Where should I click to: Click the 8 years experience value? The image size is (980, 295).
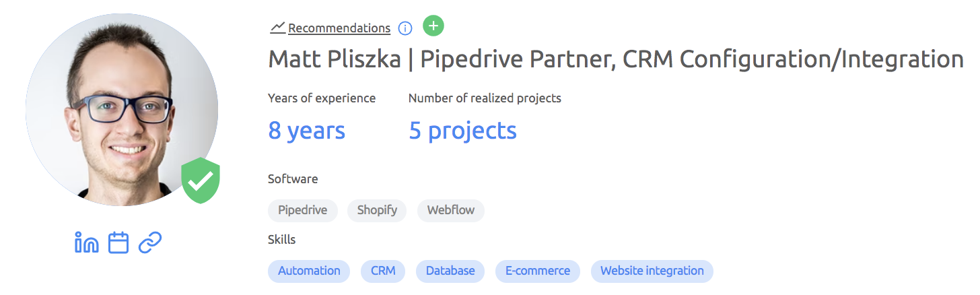pyautogui.click(x=306, y=131)
